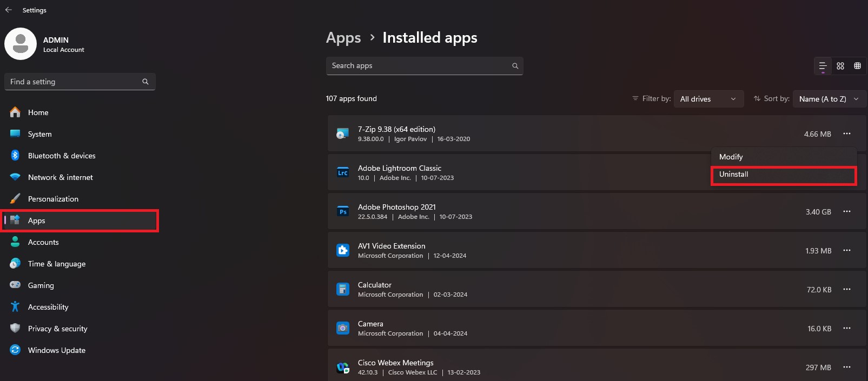
Task: Click the Accessibility figure icon
Action: [x=15, y=306]
